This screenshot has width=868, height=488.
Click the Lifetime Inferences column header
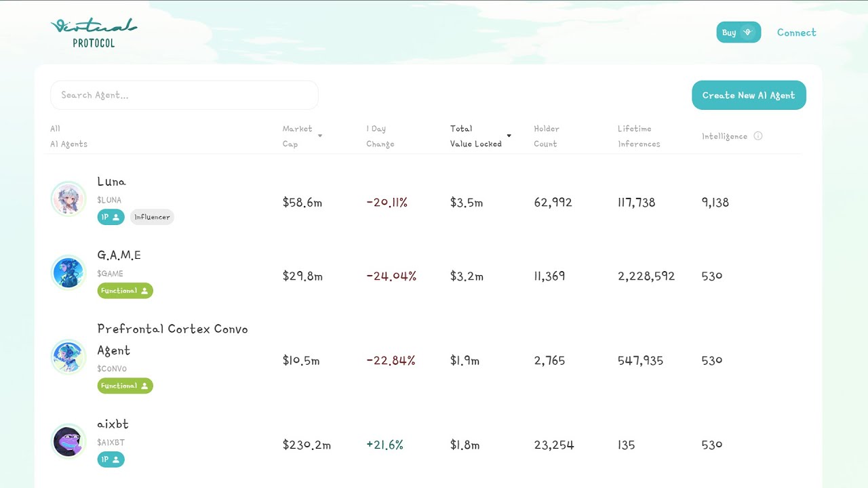click(x=638, y=136)
